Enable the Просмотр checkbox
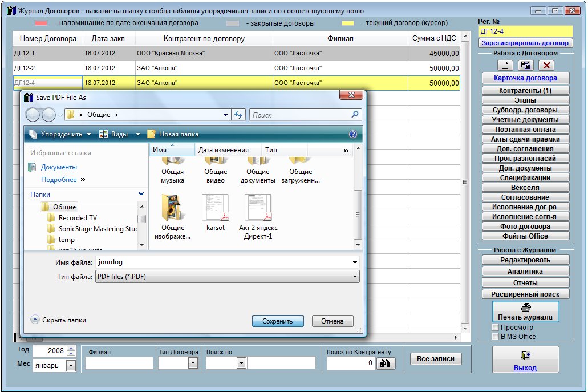Screen dimensions: 588x392 click(x=495, y=328)
